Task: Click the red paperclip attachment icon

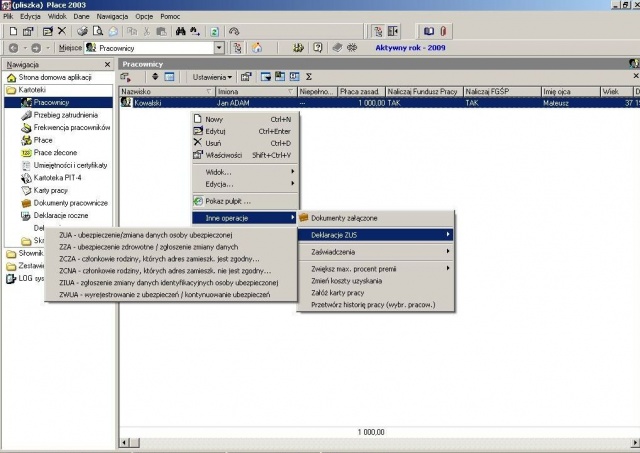Action: [x=443, y=31]
